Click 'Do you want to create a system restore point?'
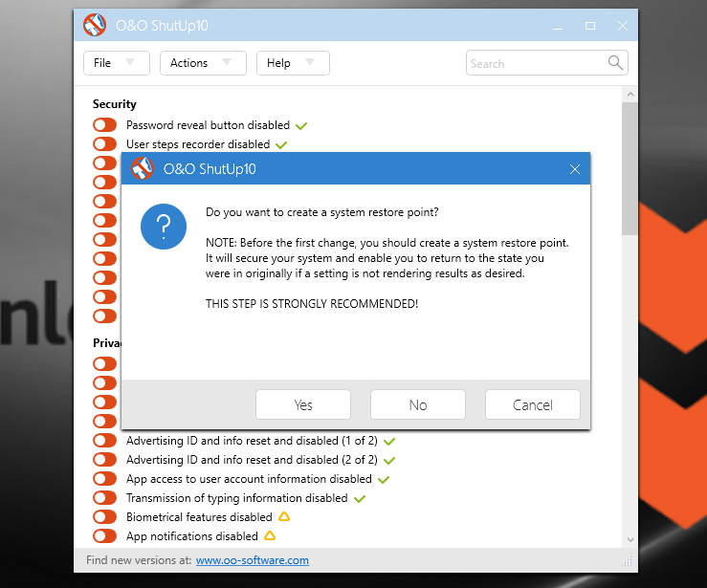Screen dimensions: 707x588 [322, 212]
